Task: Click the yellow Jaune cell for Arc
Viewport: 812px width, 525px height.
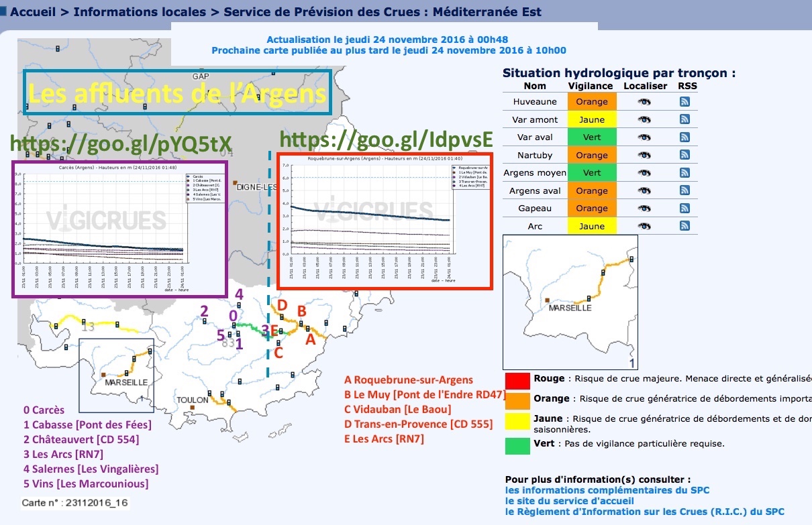Action: [x=592, y=226]
